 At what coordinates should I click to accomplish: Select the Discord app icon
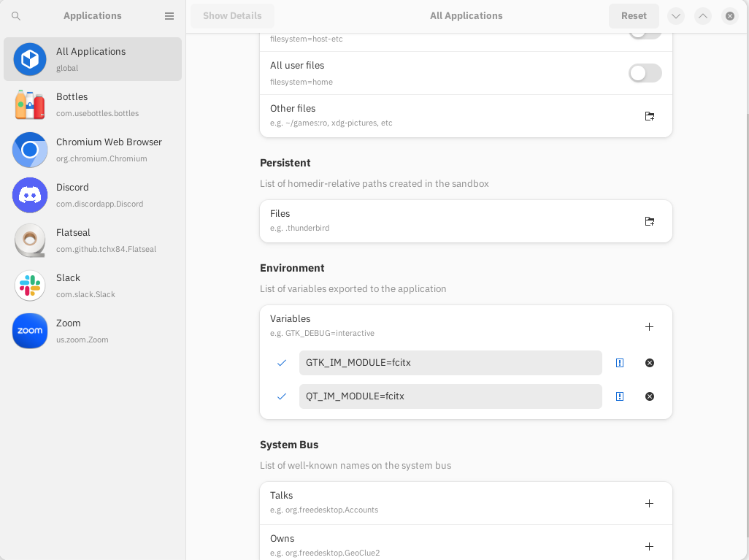(x=30, y=195)
